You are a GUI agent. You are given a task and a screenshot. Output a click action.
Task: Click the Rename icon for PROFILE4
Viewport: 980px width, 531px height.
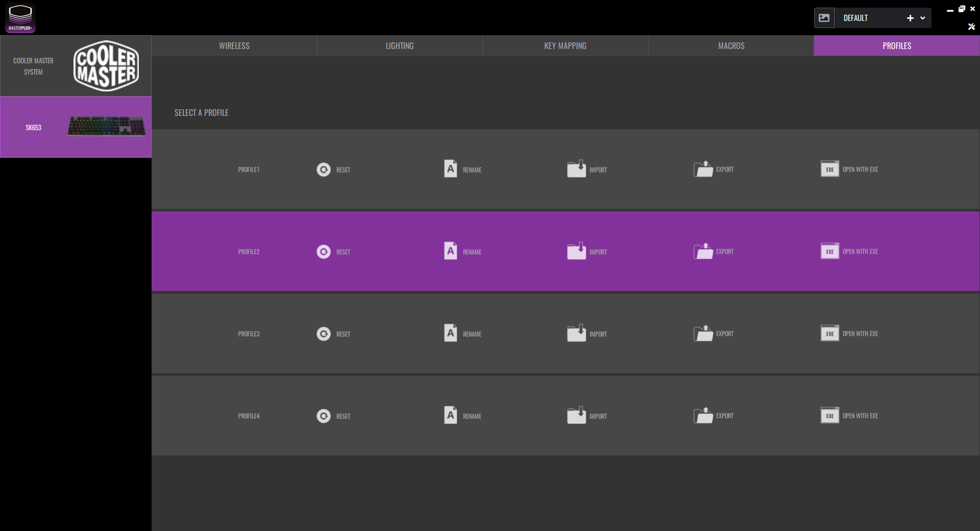click(451, 416)
